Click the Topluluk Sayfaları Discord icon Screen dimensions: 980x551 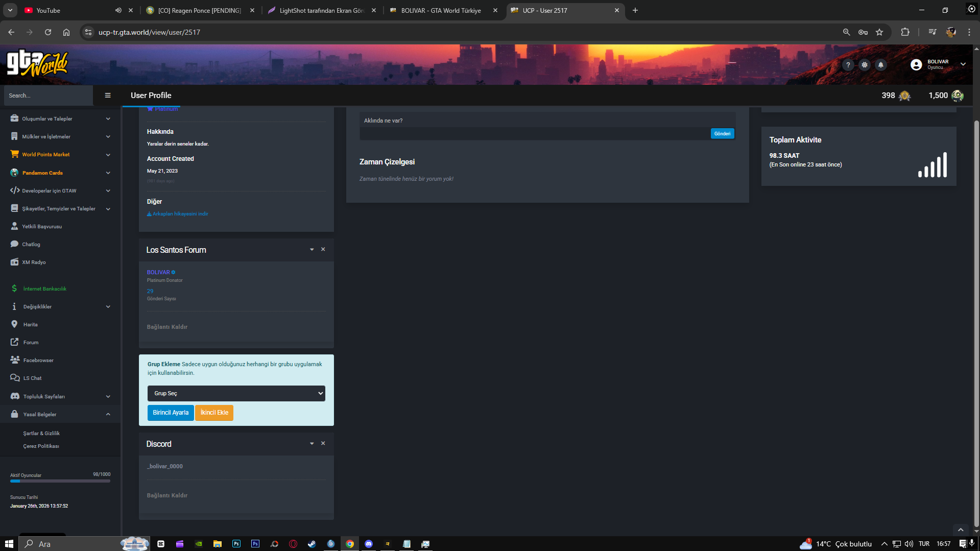click(15, 396)
